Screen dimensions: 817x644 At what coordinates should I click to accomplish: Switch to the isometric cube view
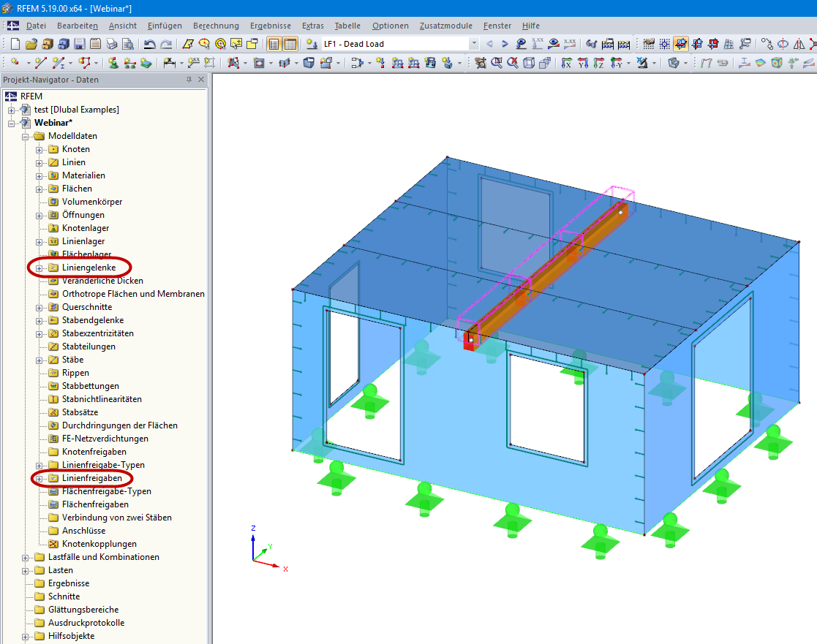(529, 63)
